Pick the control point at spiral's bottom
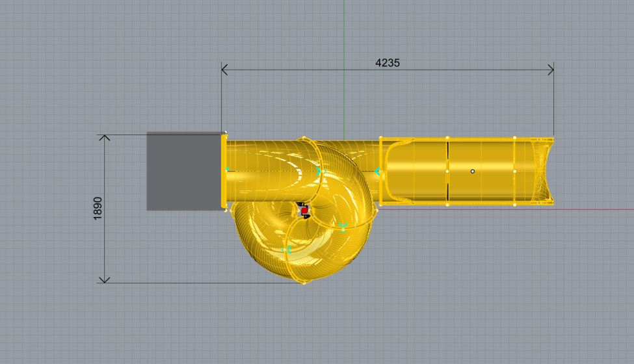634x364 pixels. [304, 282]
